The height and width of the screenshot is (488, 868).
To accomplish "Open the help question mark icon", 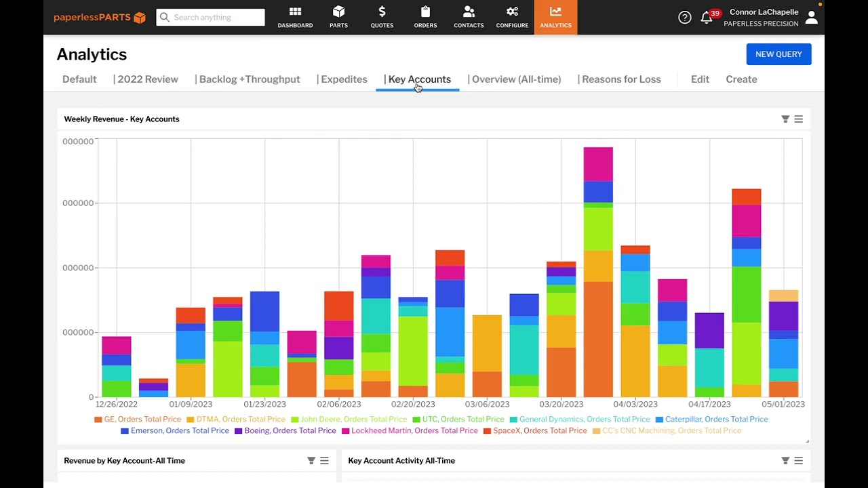I will click(685, 18).
